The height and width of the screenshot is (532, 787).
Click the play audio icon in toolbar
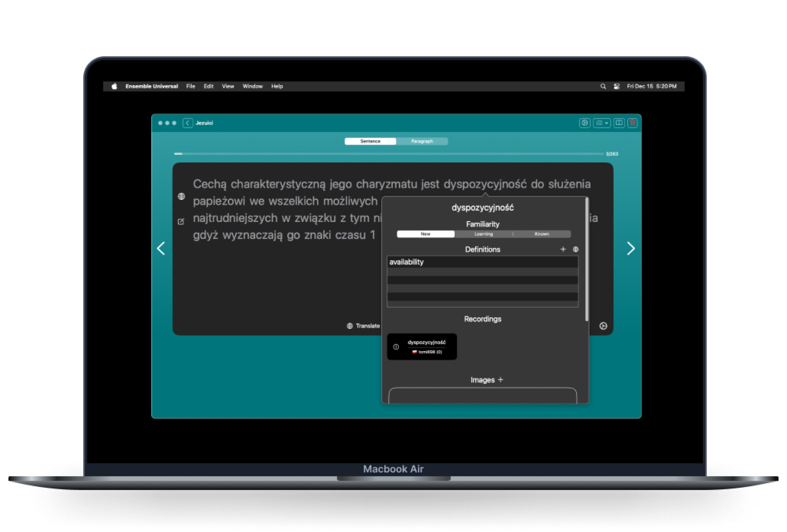pyautogui.click(x=585, y=123)
